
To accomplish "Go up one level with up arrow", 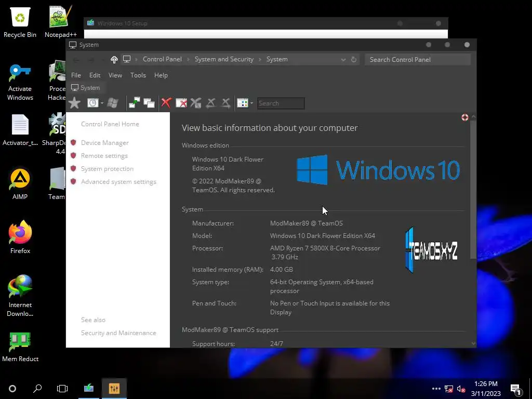I will pos(114,59).
